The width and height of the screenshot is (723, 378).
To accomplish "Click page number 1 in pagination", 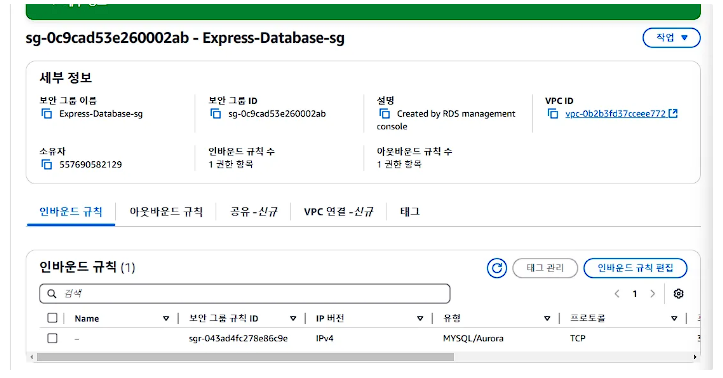I will coord(634,294).
